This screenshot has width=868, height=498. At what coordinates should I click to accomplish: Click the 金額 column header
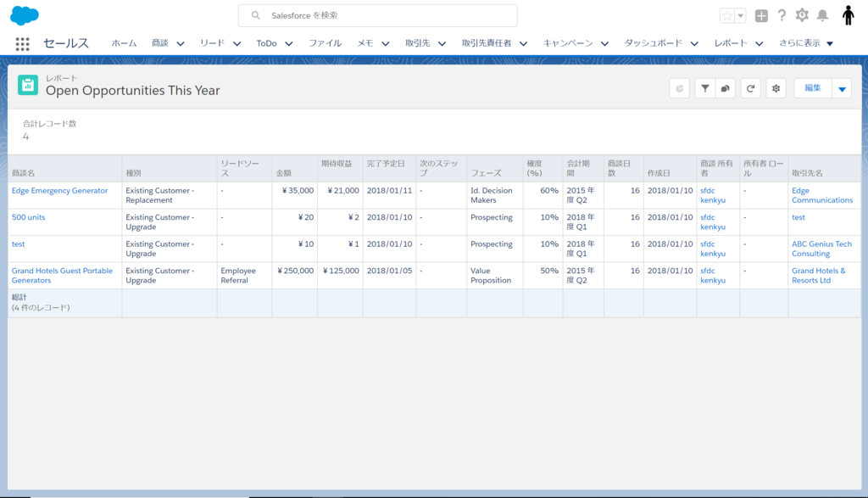294,169
